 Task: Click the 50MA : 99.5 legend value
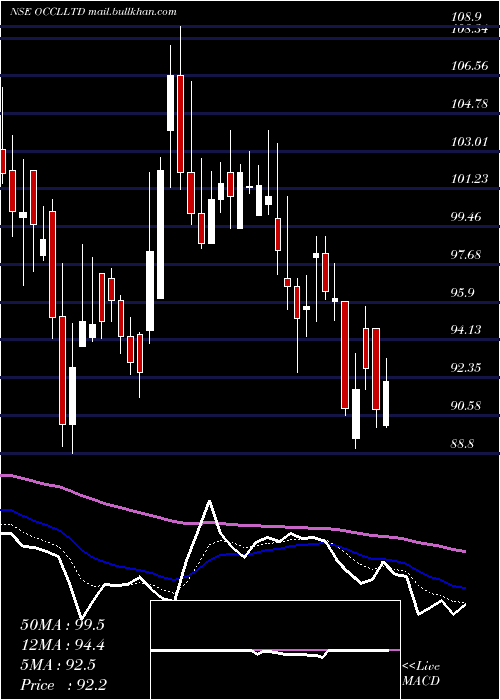(x=62, y=625)
